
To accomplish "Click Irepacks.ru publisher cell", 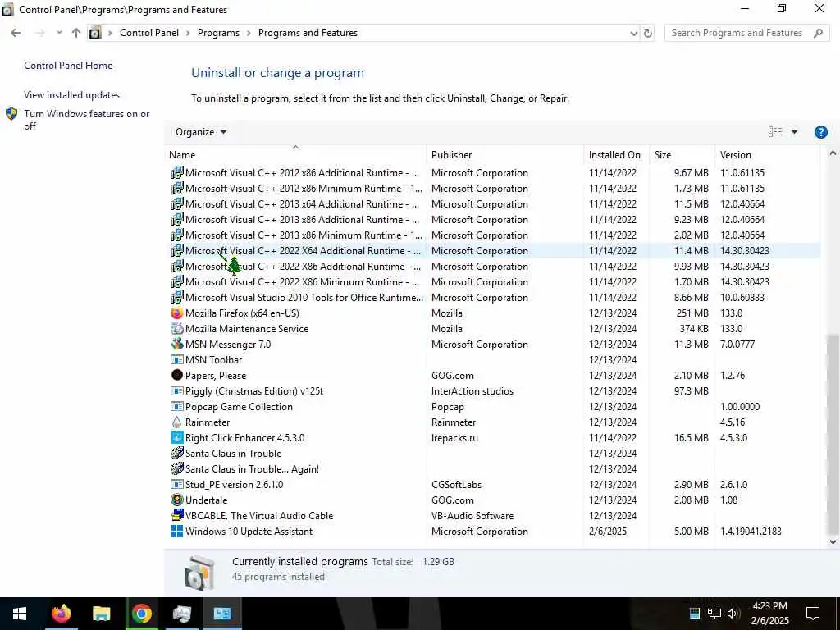I will point(454,438).
